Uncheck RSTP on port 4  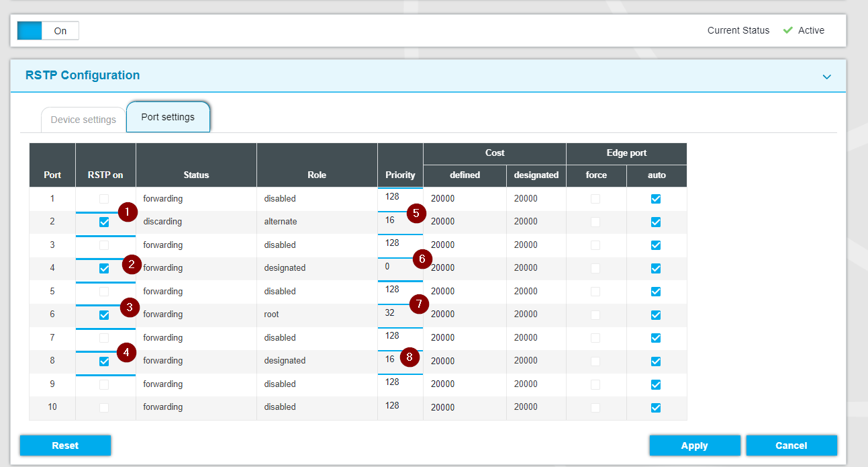tap(104, 269)
